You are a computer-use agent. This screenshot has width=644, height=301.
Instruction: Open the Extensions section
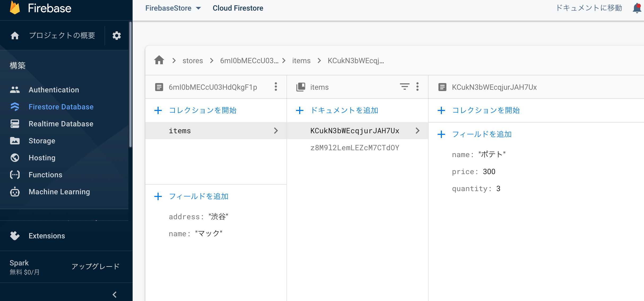[x=47, y=236]
